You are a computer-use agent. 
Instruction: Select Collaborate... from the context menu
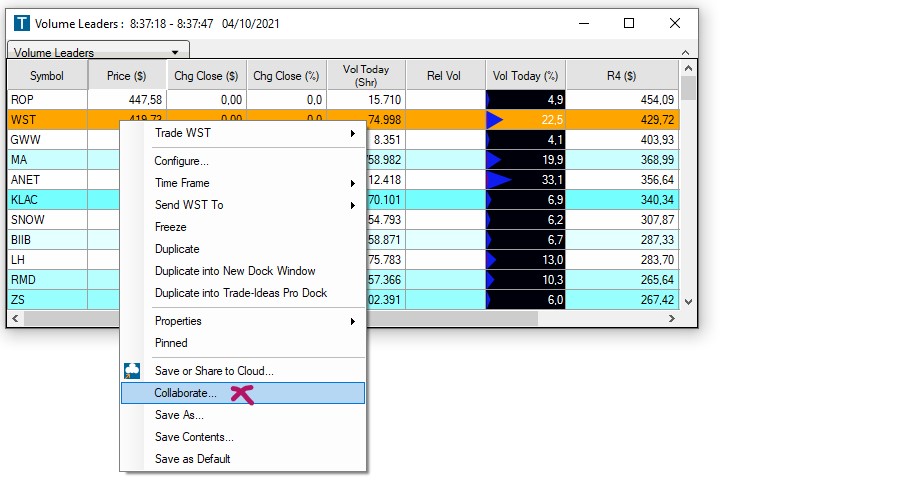click(185, 393)
